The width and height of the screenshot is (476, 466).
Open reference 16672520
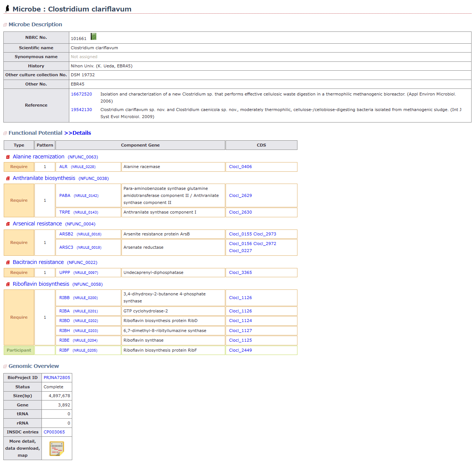81,94
